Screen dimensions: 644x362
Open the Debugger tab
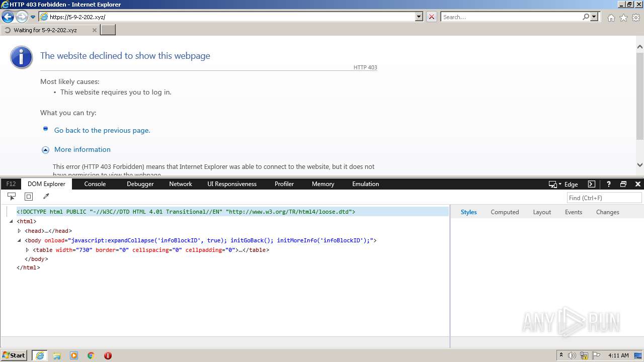140,184
